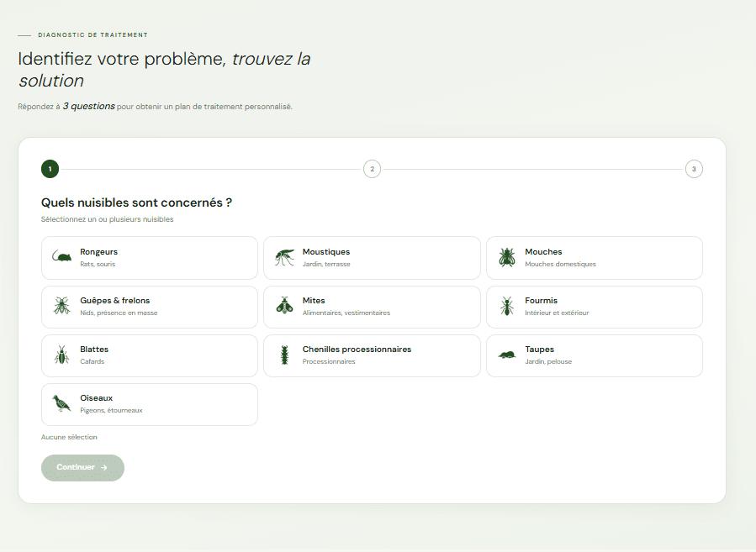This screenshot has height=552, width=756.
Task: Click the Continuer button
Action: click(x=82, y=468)
